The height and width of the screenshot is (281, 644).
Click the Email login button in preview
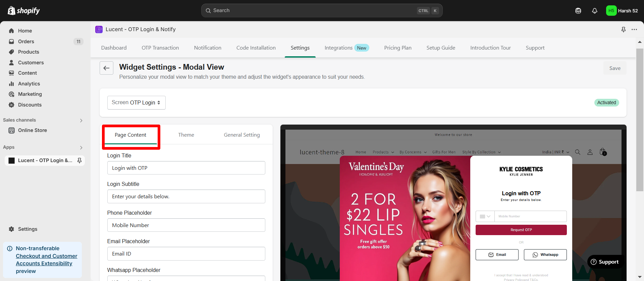tap(497, 255)
